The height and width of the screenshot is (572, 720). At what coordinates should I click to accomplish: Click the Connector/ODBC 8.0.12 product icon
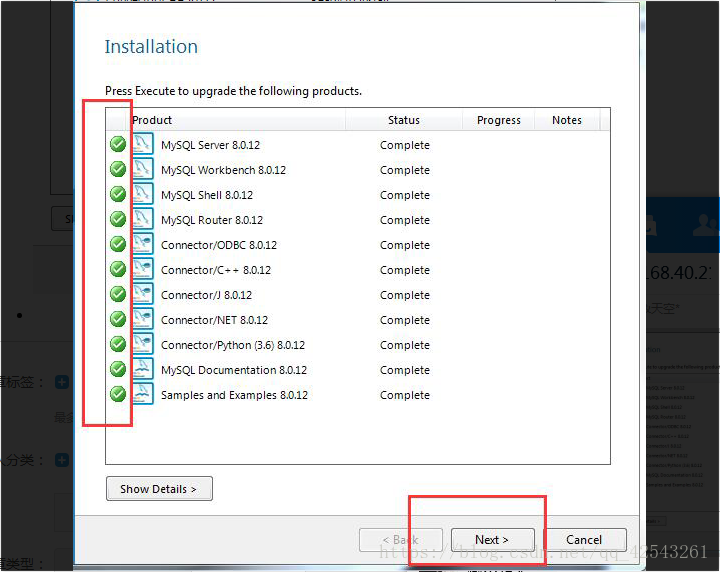click(x=143, y=244)
